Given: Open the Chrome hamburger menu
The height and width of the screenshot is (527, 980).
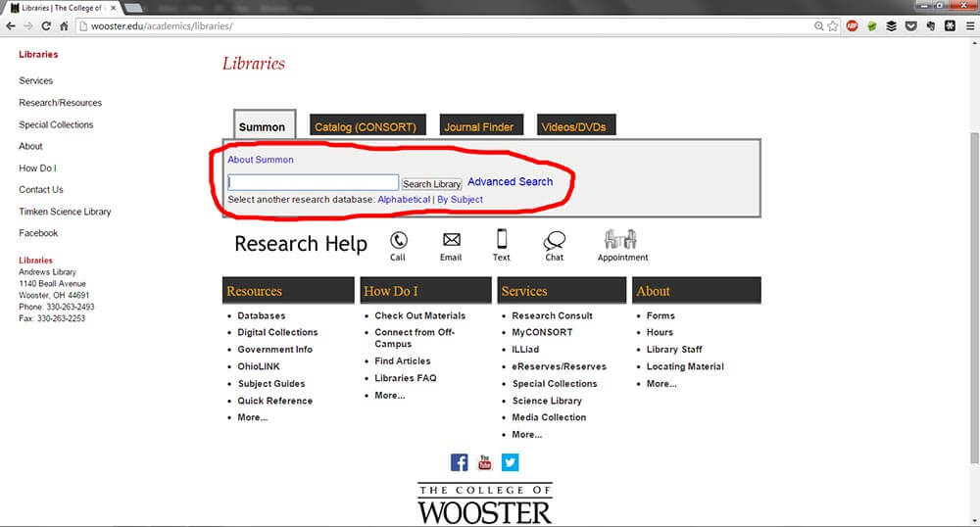Looking at the screenshot, I should (x=970, y=26).
